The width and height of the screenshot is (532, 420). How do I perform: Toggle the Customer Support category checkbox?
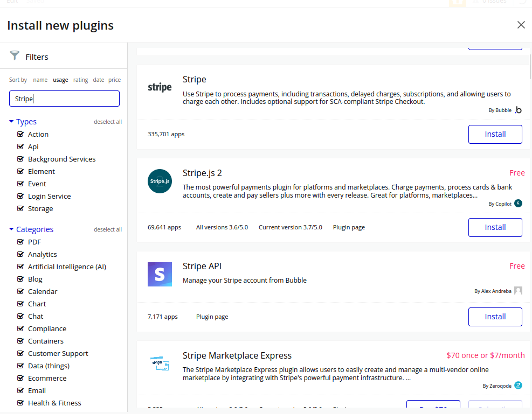tap(20, 353)
